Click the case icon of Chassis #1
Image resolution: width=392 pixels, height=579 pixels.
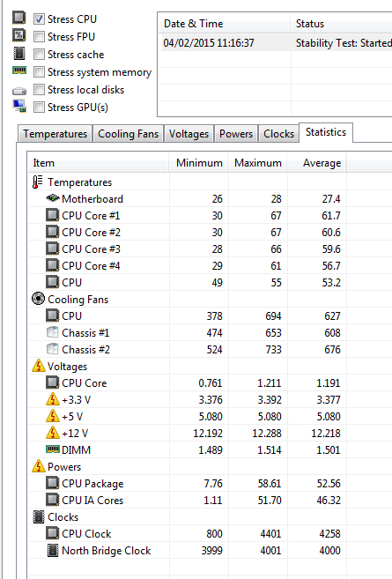pyautogui.click(x=53, y=332)
